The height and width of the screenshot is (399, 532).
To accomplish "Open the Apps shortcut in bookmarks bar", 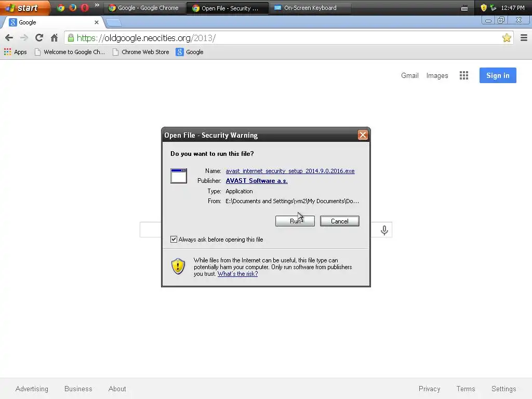I will pos(15,52).
